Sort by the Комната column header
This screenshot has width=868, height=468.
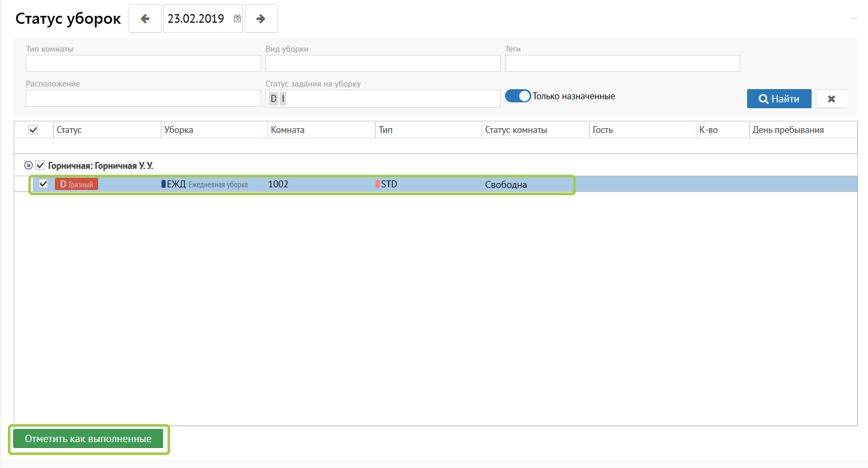click(x=288, y=130)
